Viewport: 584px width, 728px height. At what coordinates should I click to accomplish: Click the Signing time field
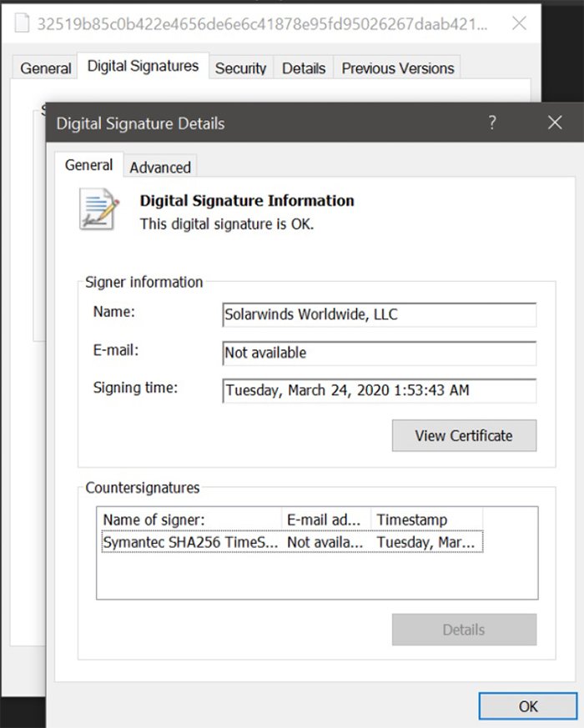click(380, 390)
